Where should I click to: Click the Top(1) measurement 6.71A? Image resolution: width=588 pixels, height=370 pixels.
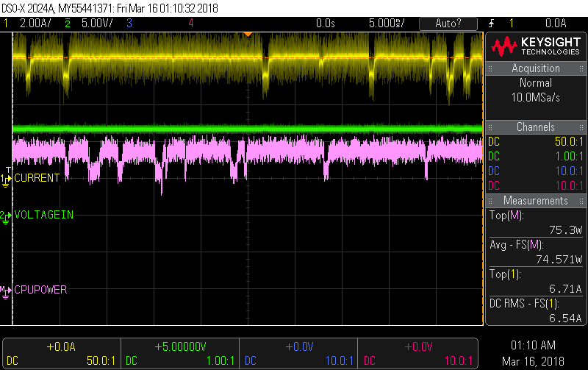click(x=565, y=288)
